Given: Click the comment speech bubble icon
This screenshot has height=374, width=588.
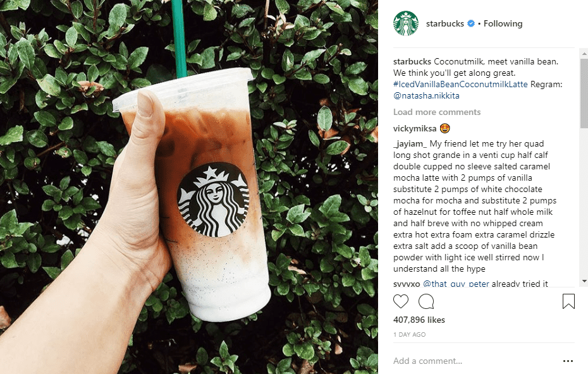Looking at the screenshot, I should pos(426,301).
